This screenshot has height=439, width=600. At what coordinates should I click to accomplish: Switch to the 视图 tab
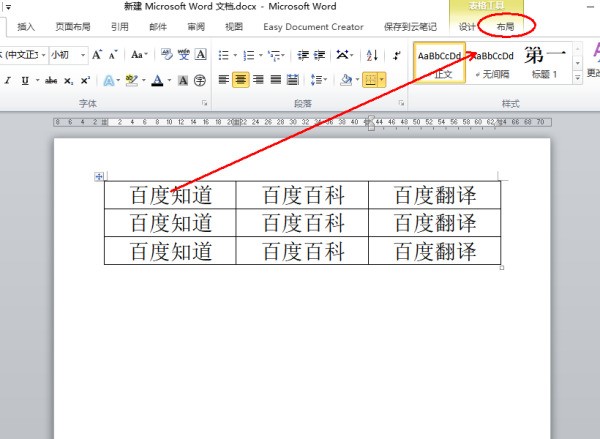coord(234,27)
